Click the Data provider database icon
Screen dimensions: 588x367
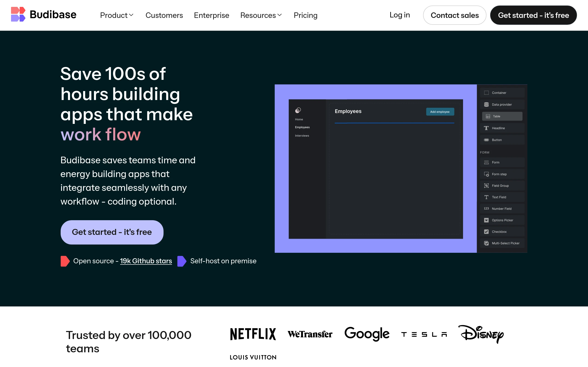pos(486,104)
